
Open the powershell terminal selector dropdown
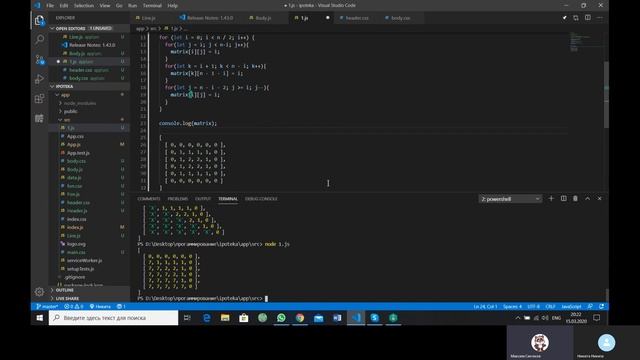(x=510, y=199)
